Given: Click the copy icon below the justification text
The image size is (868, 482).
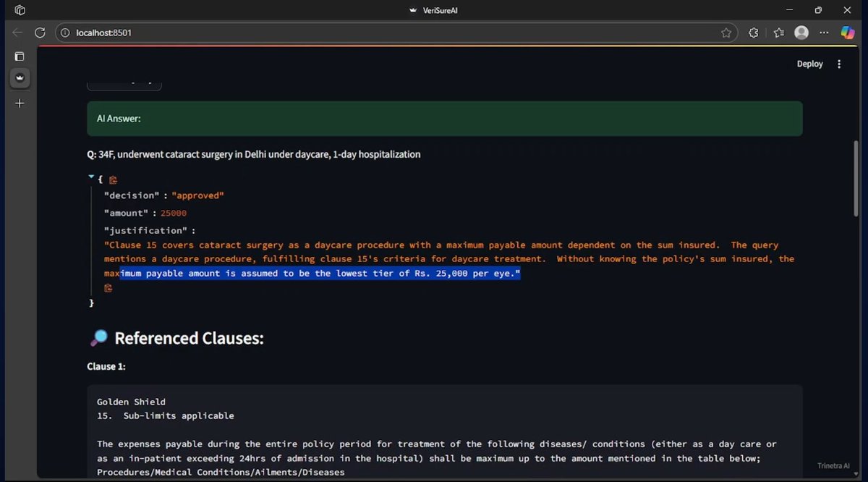Looking at the screenshot, I should click(x=109, y=287).
